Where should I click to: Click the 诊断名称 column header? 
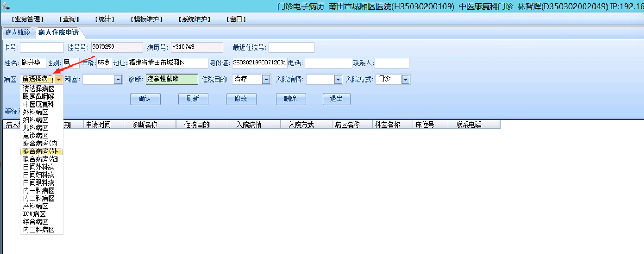tap(150, 125)
